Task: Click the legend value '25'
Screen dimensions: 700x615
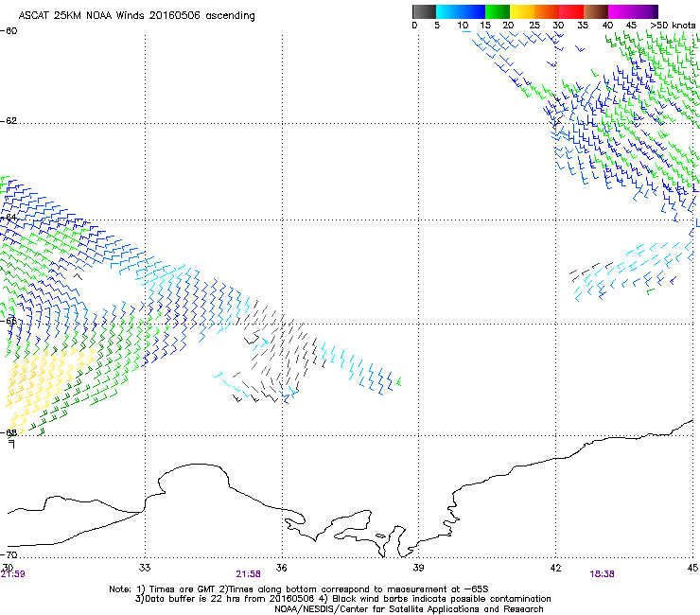Action: pyautogui.click(x=534, y=26)
